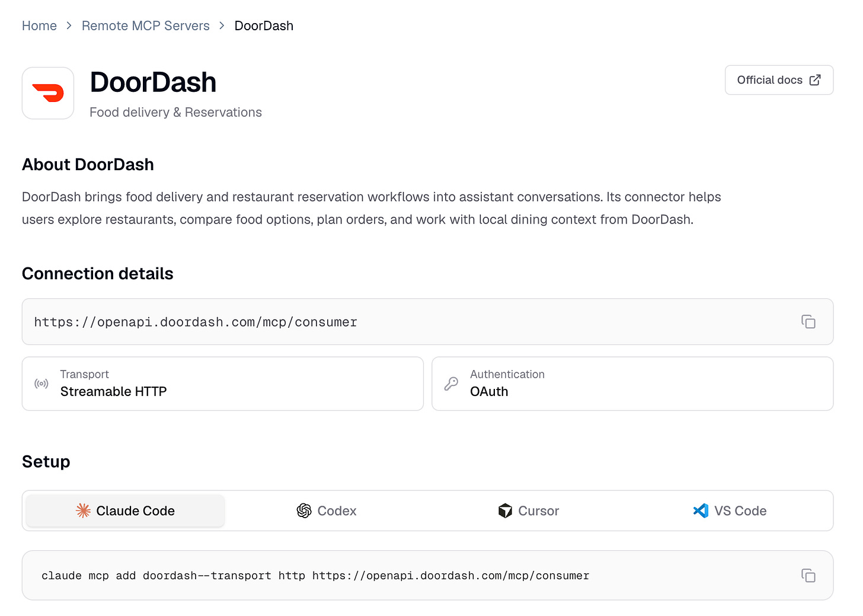863x616 pixels.
Task: Copy the claude mcp add command
Action: [x=808, y=576]
